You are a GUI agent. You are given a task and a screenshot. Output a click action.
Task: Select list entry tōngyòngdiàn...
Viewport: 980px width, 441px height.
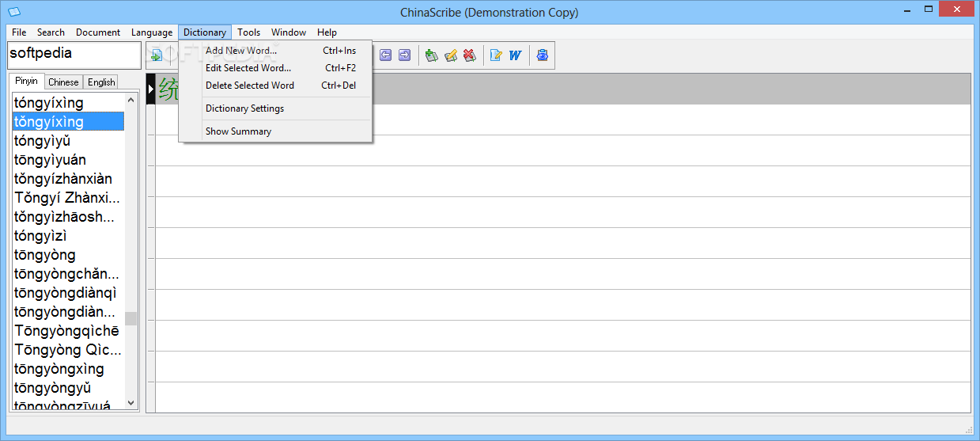68,312
